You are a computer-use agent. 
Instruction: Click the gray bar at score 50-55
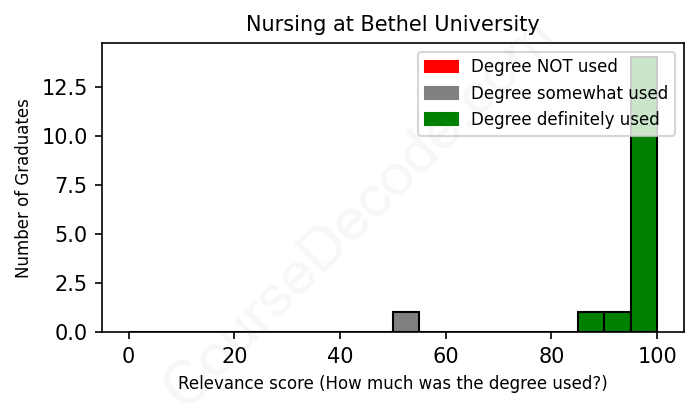406,322
